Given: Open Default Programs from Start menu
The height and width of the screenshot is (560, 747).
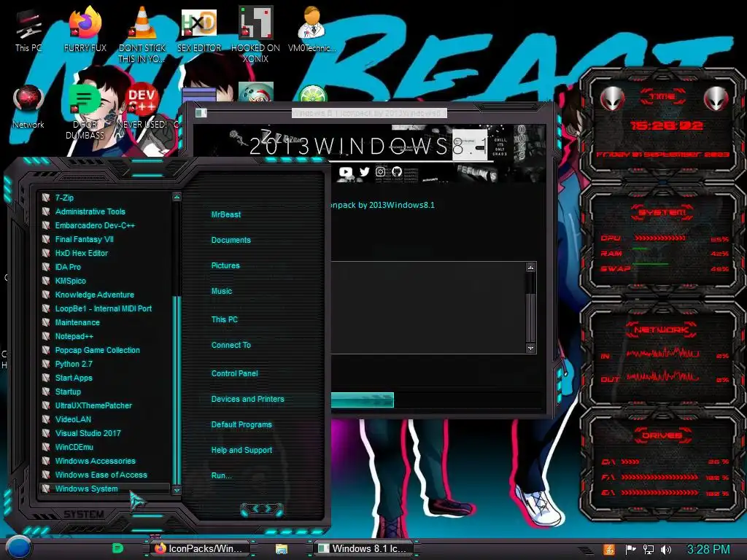Looking at the screenshot, I should [241, 424].
